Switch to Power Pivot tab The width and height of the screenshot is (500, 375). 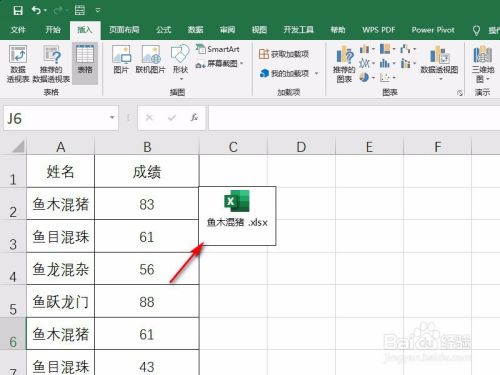click(433, 30)
